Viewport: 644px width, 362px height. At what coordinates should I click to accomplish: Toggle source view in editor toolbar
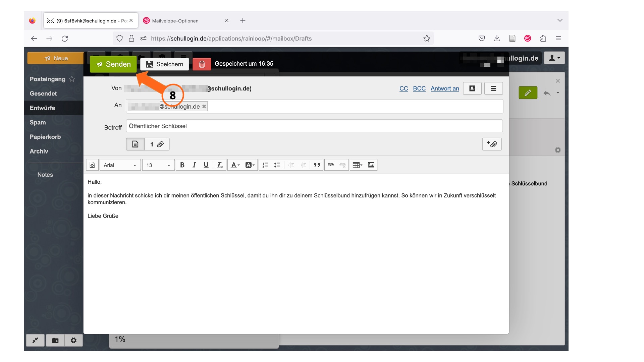pyautogui.click(x=92, y=165)
